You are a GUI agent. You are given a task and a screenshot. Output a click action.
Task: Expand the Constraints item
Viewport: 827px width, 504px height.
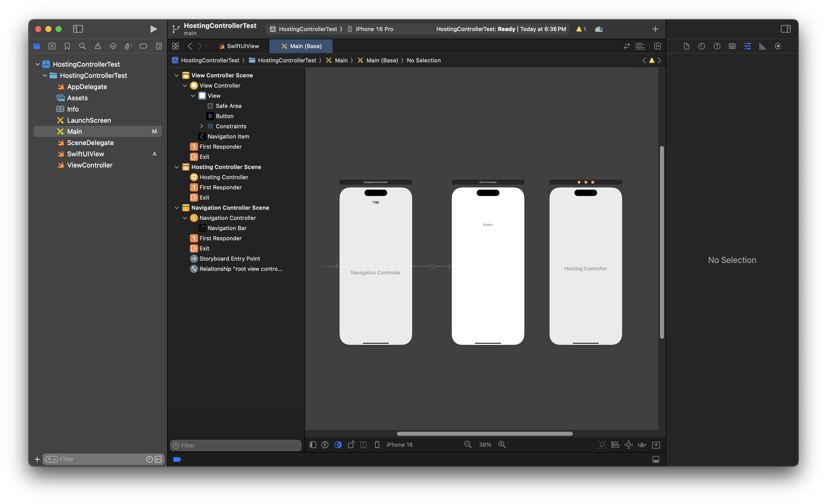click(201, 126)
